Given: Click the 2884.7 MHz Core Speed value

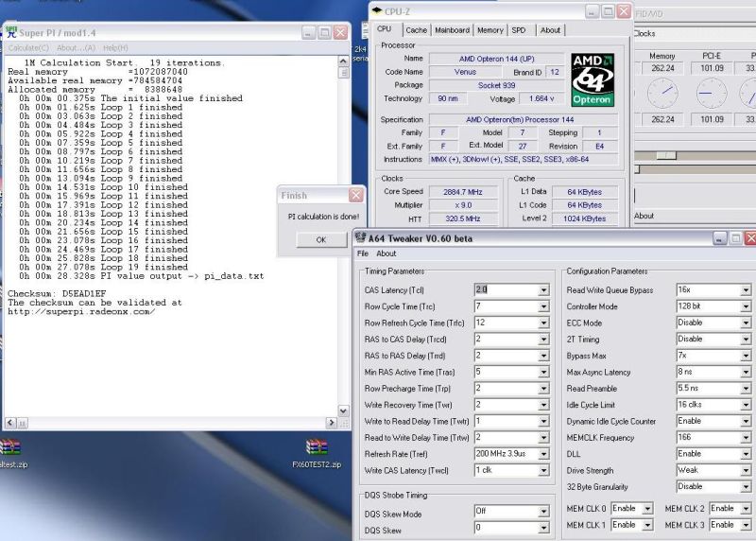Looking at the screenshot, I should coord(463,192).
